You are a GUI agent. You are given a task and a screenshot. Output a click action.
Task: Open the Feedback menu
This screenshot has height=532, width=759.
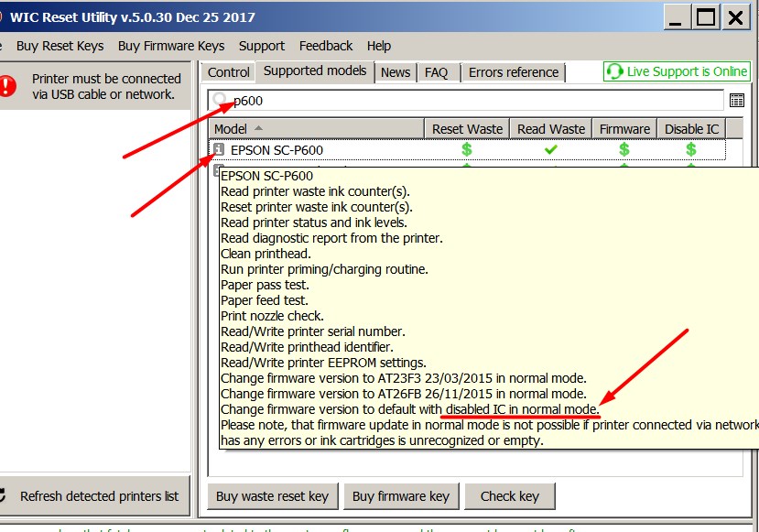(326, 46)
